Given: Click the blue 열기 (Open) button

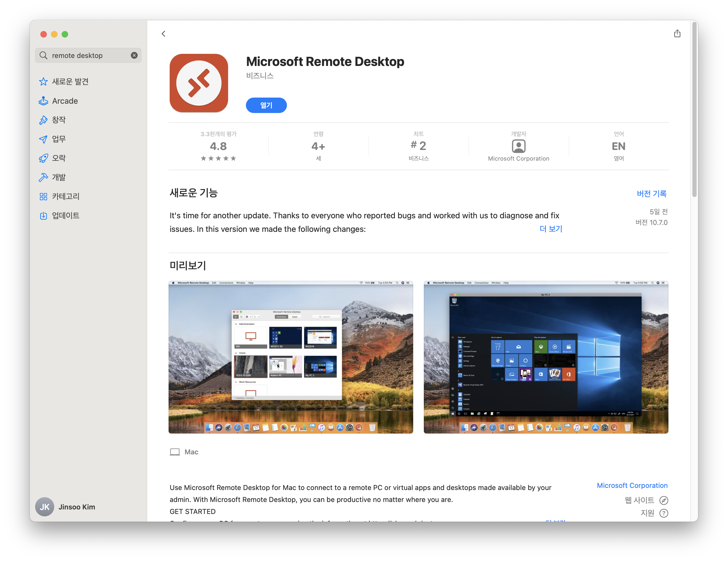Looking at the screenshot, I should pos(266,105).
